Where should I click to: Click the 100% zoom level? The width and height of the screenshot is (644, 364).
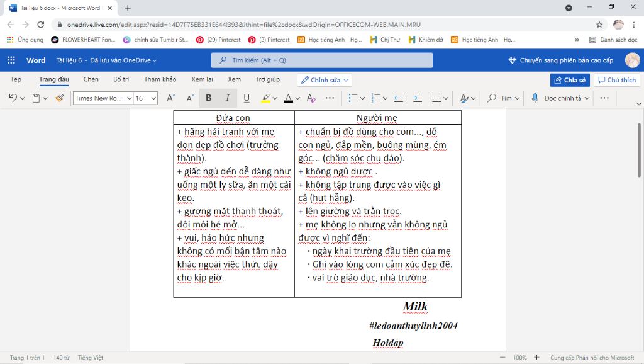tap(519, 358)
